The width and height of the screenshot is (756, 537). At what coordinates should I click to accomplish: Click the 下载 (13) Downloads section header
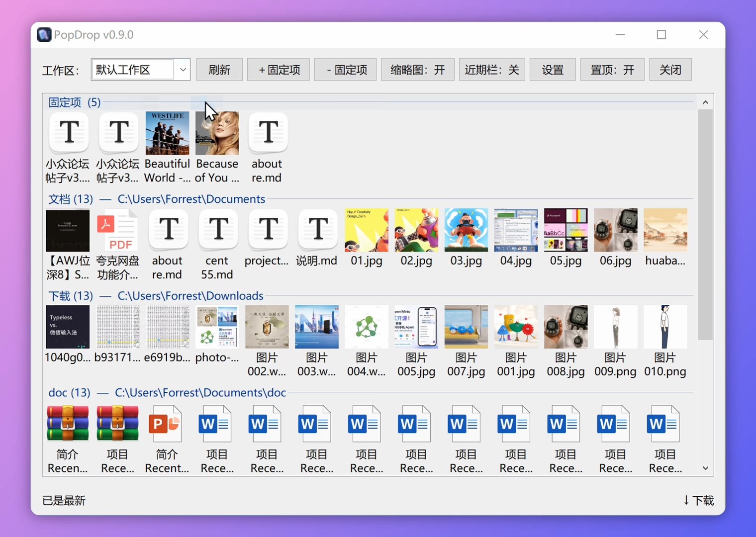(x=156, y=296)
